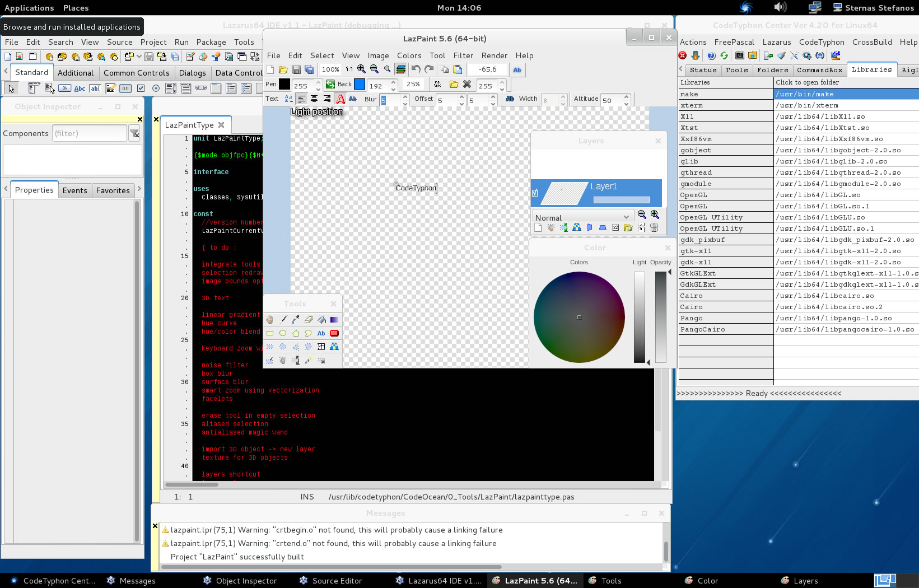Select the red Phong shape tool
The height and width of the screenshot is (588, 919).
pos(334,333)
